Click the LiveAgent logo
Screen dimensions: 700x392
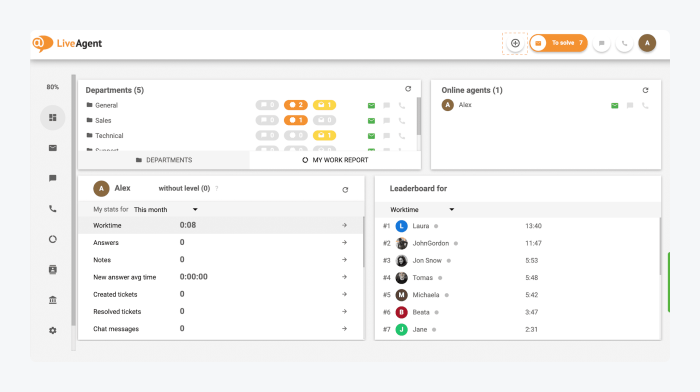[67, 43]
